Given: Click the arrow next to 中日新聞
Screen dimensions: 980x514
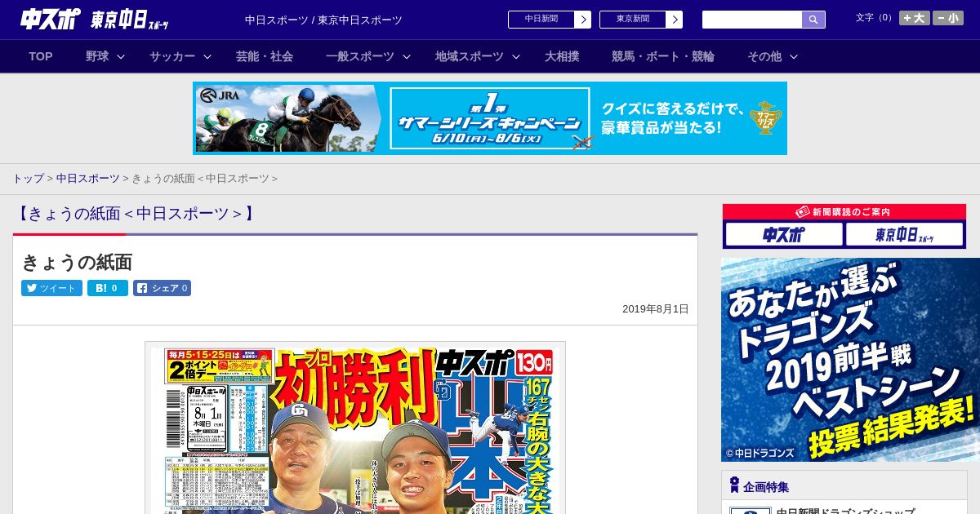Looking at the screenshot, I should 583,20.
